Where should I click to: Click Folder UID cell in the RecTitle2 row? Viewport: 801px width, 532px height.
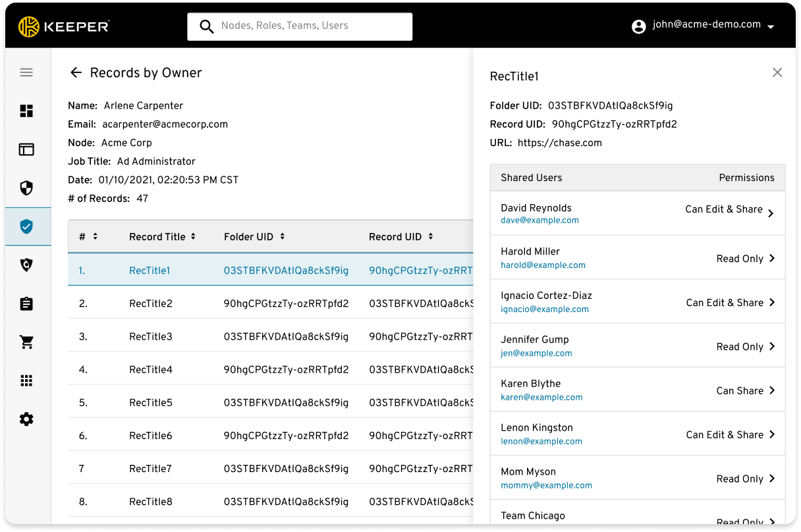coord(286,304)
